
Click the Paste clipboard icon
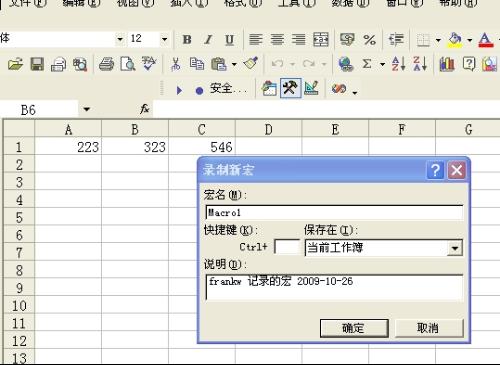(x=219, y=64)
